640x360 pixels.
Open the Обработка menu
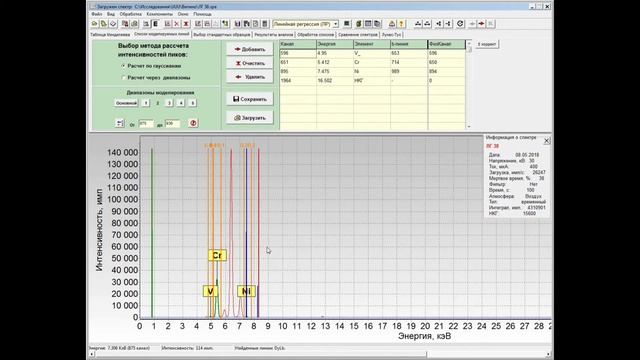tap(130, 14)
